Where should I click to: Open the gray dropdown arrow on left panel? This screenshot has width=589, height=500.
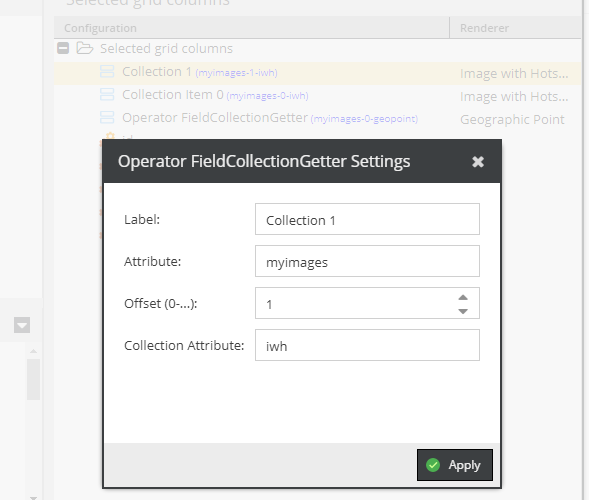22,325
